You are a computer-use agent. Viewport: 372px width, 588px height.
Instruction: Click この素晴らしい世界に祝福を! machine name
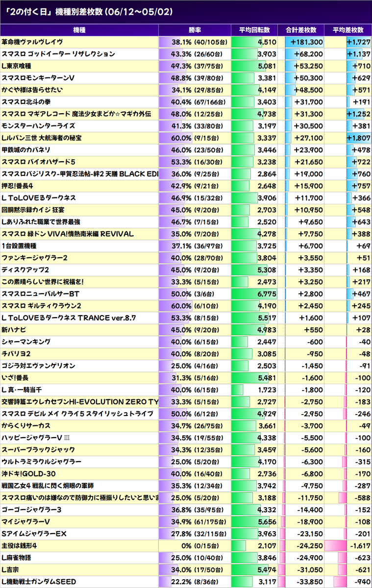coord(43,282)
